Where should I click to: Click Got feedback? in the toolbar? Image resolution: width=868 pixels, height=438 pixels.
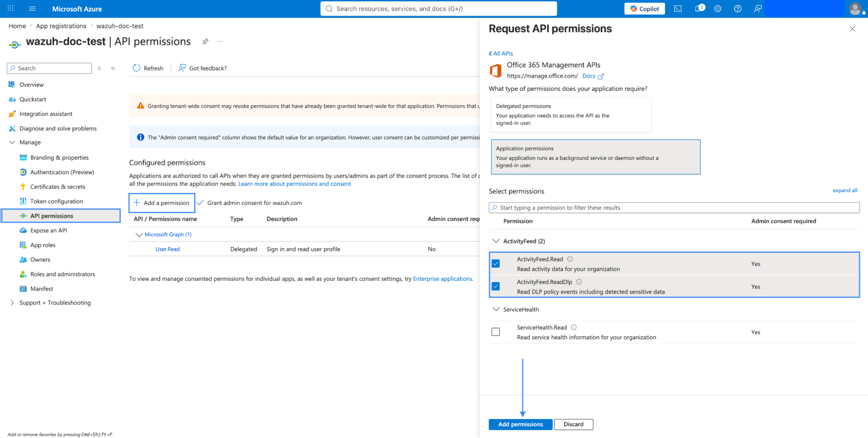pyautogui.click(x=202, y=68)
